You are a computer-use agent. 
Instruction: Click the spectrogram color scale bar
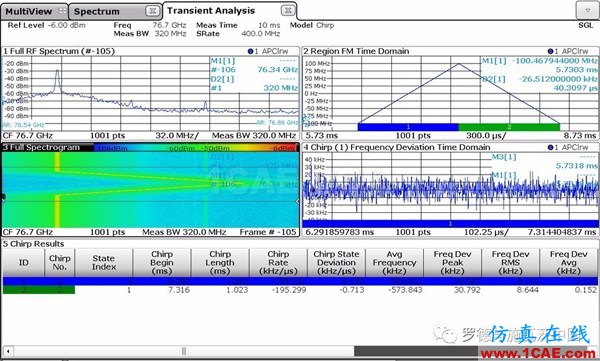(x=196, y=147)
